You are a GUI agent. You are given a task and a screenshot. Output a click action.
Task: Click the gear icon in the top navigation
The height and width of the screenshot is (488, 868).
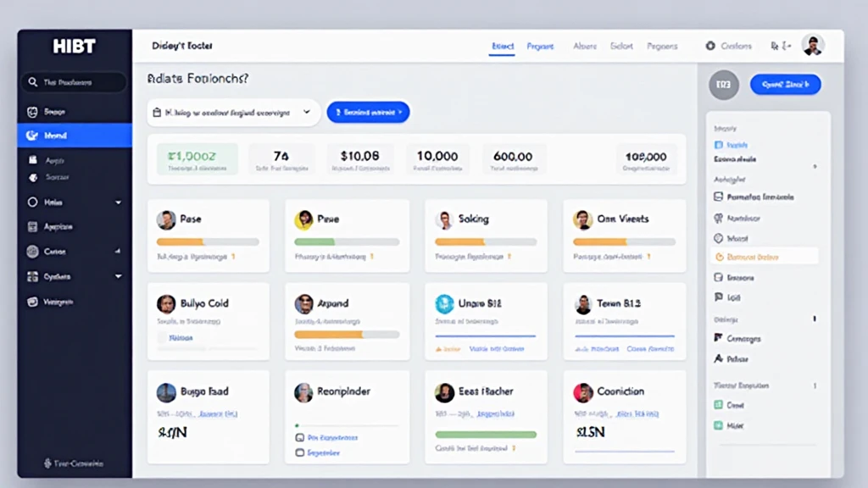pyautogui.click(x=710, y=47)
